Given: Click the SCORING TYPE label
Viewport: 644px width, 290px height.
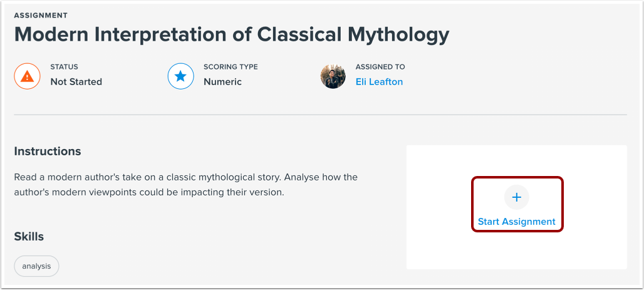Looking at the screenshot, I should point(231,67).
